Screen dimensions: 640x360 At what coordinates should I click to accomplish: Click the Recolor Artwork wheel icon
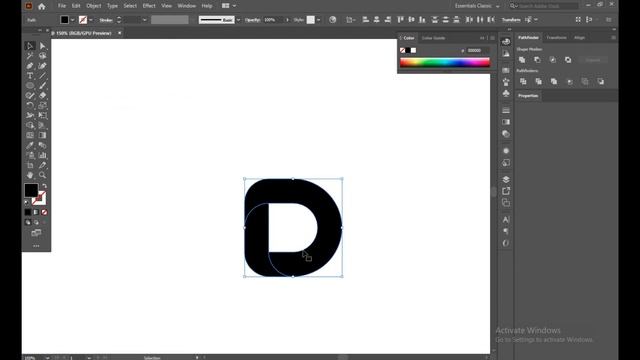coord(333,20)
